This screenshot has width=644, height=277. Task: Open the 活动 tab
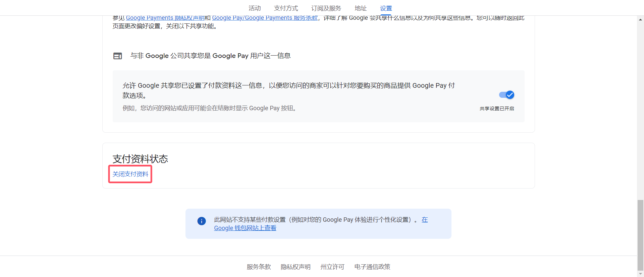pos(255,8)
